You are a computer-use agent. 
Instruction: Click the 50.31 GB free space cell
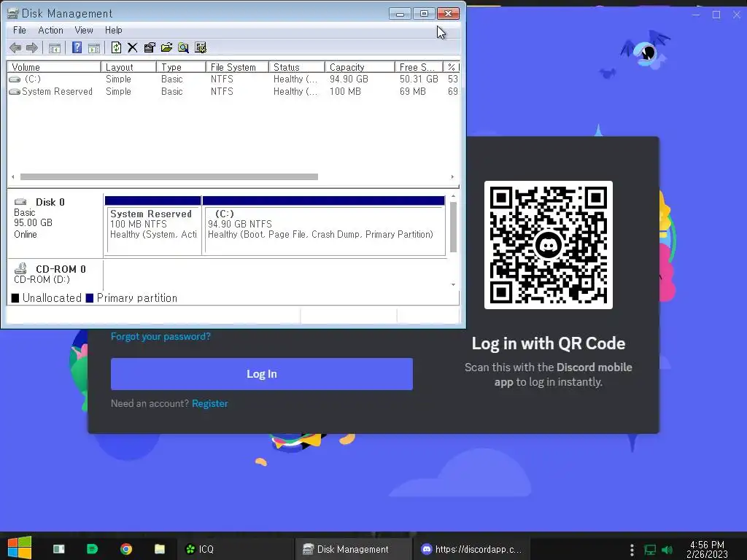419,79
